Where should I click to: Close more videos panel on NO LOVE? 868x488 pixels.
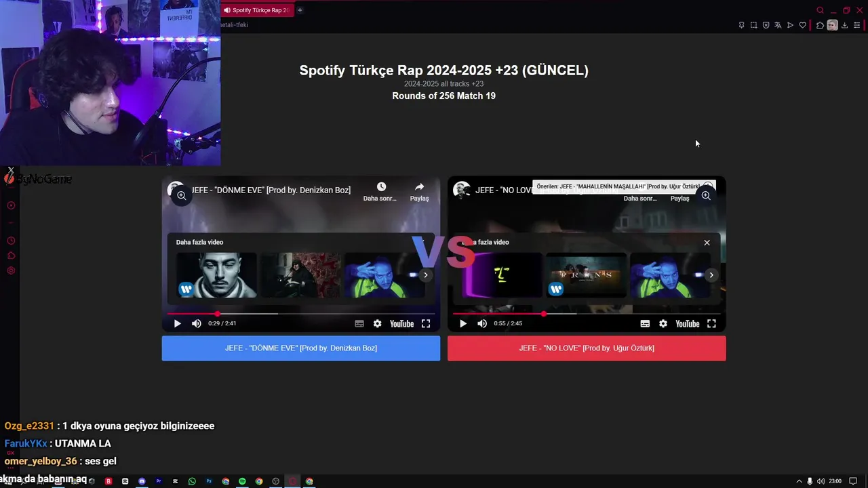click(707, 243)
